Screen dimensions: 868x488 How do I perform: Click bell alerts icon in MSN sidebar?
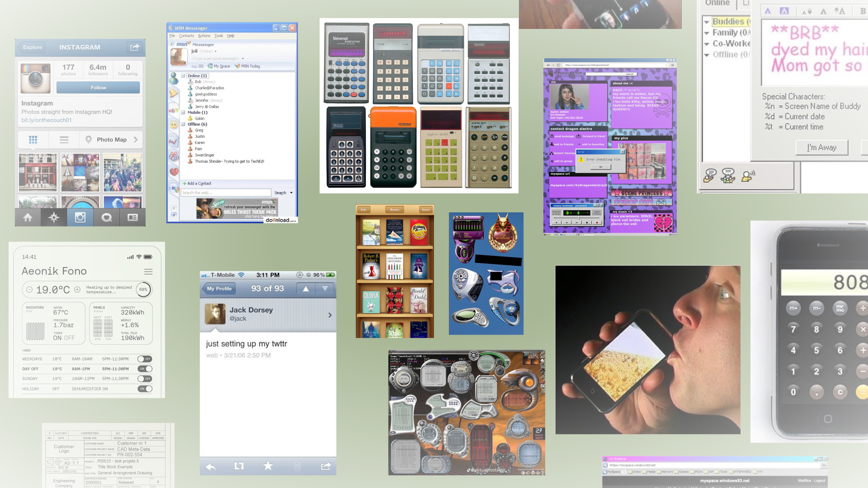point(174,93)
